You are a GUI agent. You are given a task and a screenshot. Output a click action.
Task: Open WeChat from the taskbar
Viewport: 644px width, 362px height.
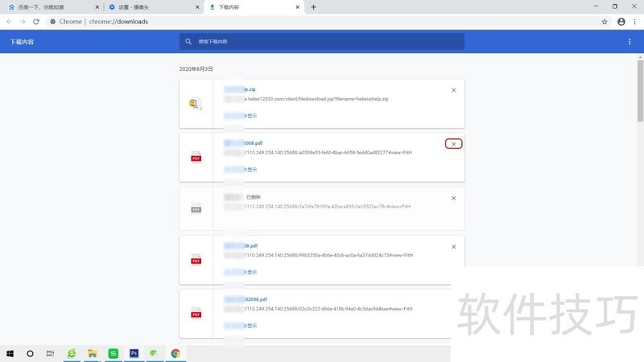pyautogui.click(x=155, y=353)
